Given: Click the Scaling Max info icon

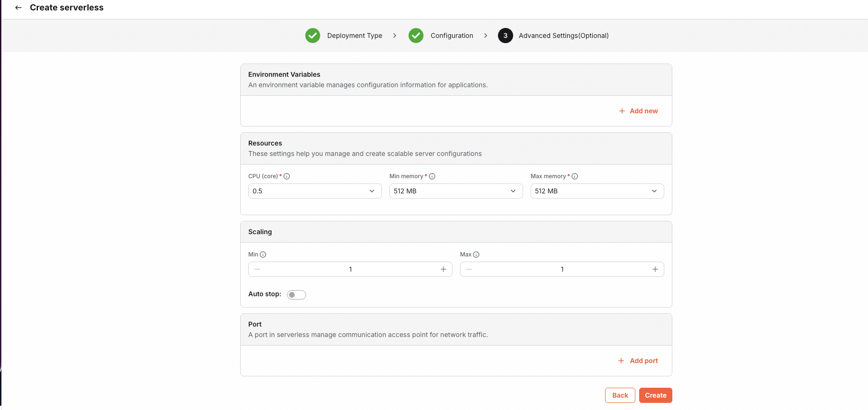Looking at the screenshot, I should pos(476,255).
